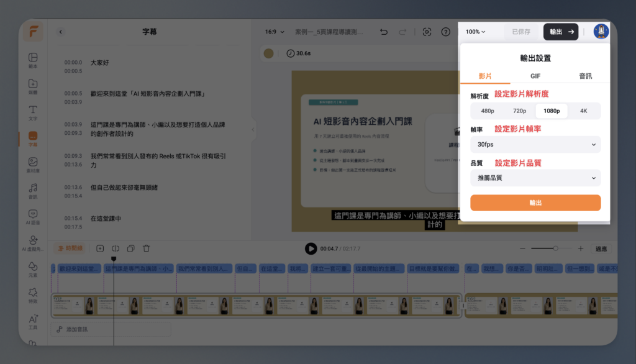
Task: Select timeline subtitle clip 我們常常看到別人
Action: coord(204,268)
